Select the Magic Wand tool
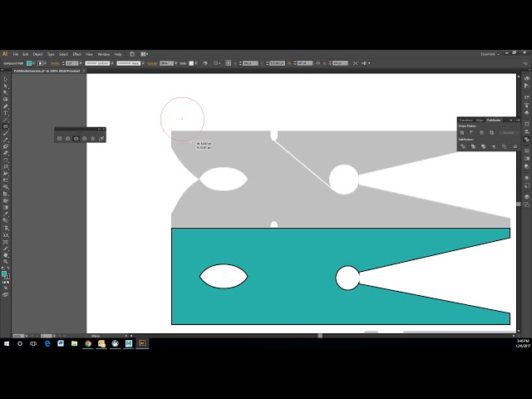The image size is (532, 399). 6,92
